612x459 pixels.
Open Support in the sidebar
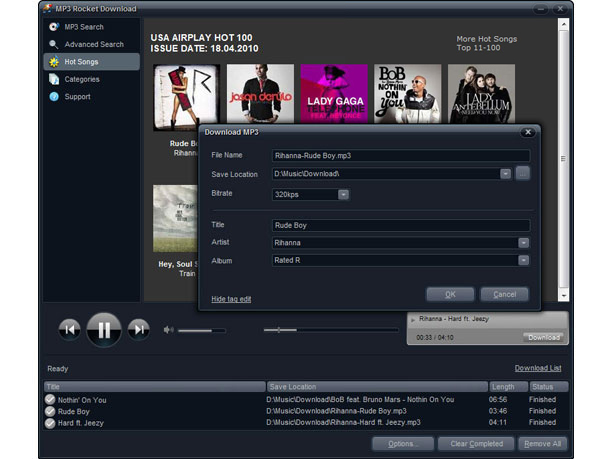click(x=91, y=96)
